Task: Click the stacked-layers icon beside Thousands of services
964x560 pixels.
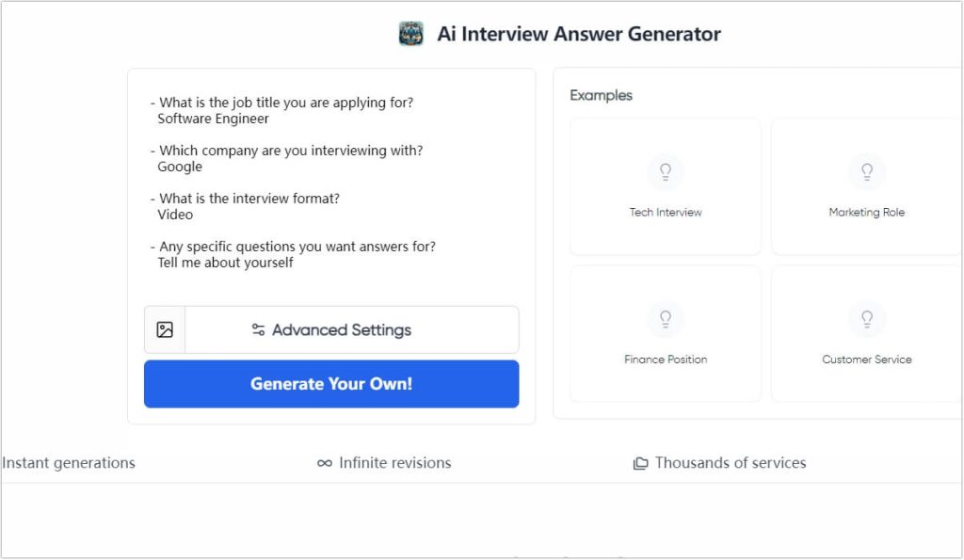Action: coord(639,462)
